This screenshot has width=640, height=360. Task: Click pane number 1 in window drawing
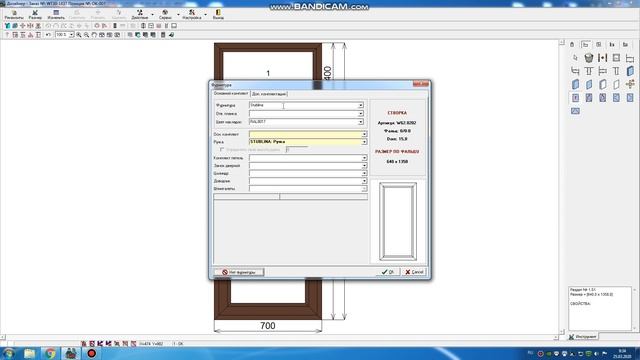268,73
